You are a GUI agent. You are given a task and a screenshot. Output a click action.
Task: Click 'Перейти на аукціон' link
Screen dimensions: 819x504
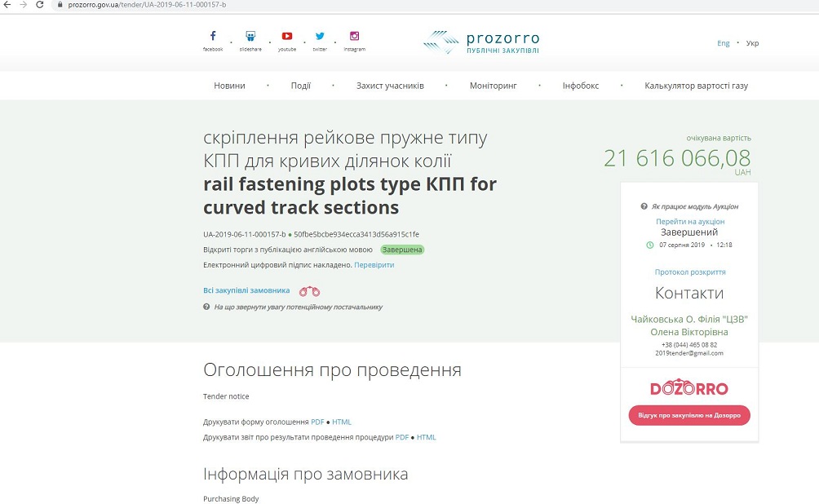[690, 222]
